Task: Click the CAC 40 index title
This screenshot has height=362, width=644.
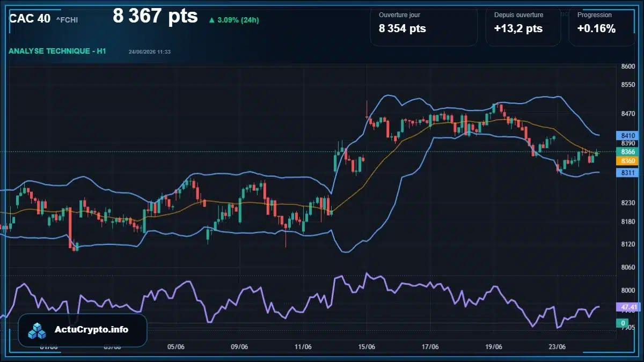Action: [30, 19]
